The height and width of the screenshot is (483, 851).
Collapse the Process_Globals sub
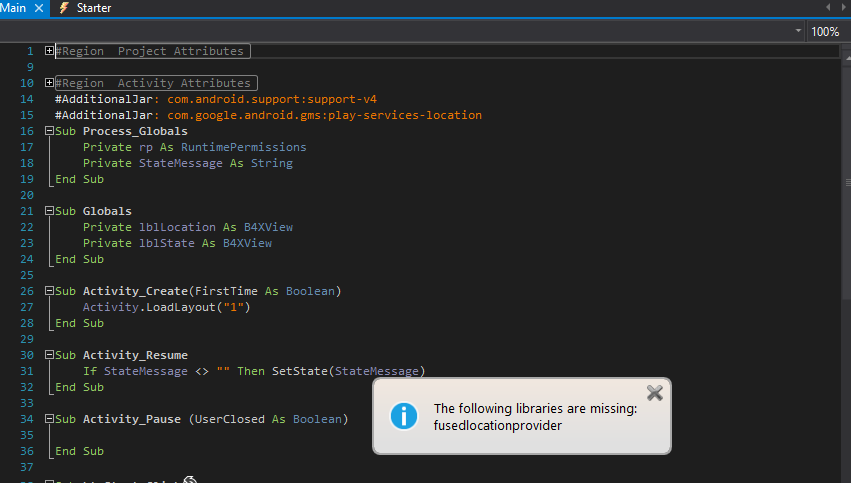50,131
